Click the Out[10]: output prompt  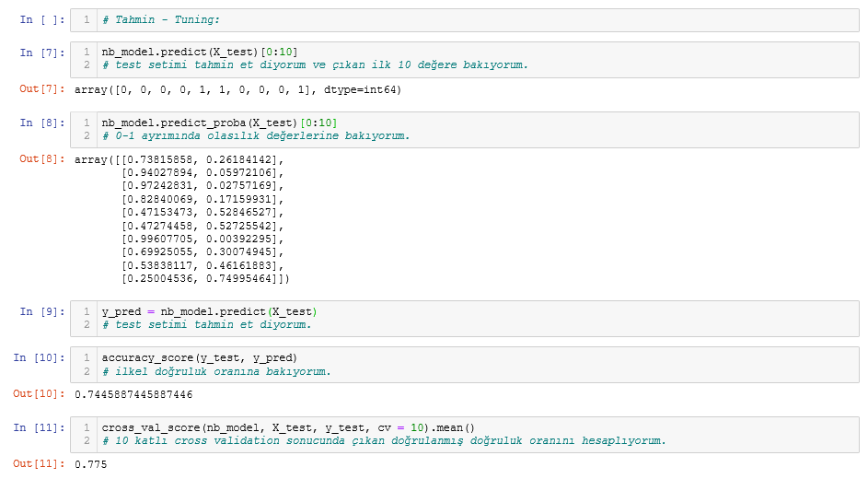(39, 393)
